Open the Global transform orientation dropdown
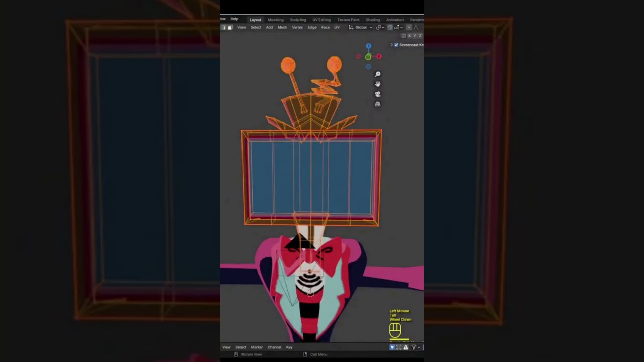Image resolution: width=644 pixels, height=362 pixels. (361, 27)
